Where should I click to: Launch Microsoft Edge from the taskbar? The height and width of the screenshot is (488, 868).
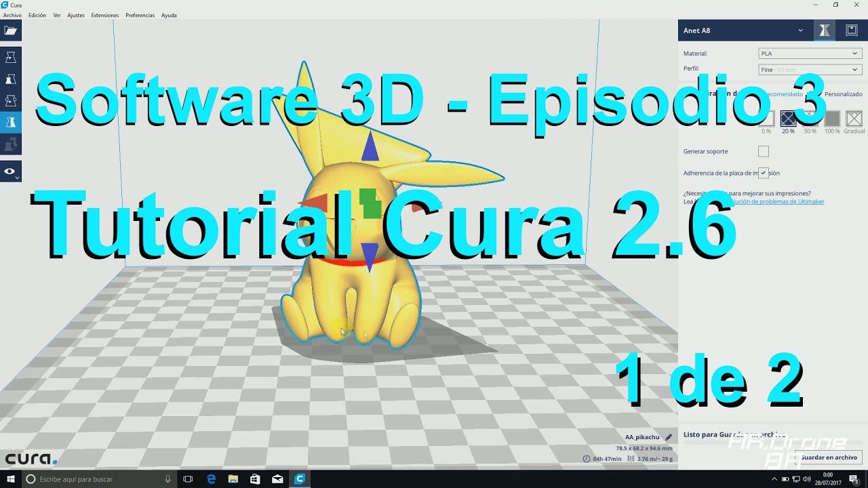[211, 479]
